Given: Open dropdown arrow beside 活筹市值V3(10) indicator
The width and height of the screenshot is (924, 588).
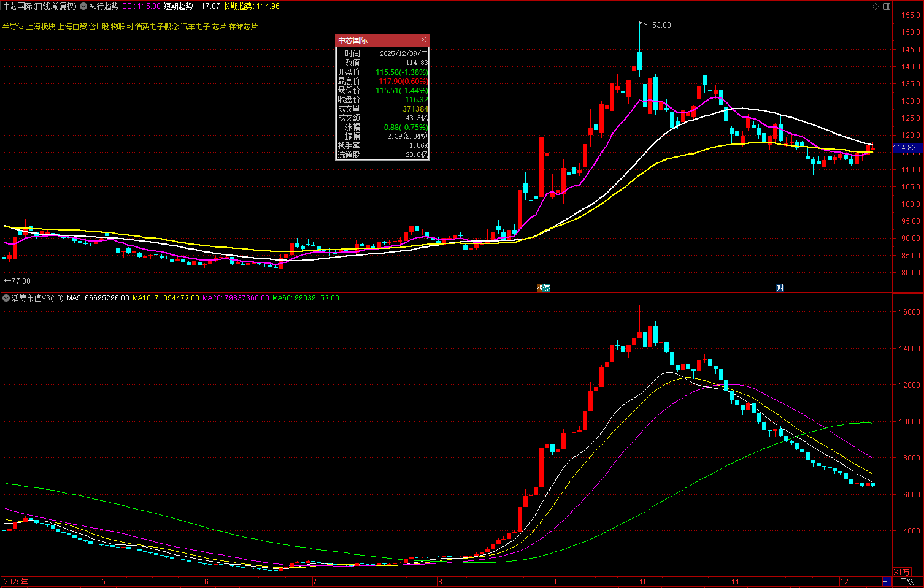Looking at the screenshot, I should coord(6,298).
